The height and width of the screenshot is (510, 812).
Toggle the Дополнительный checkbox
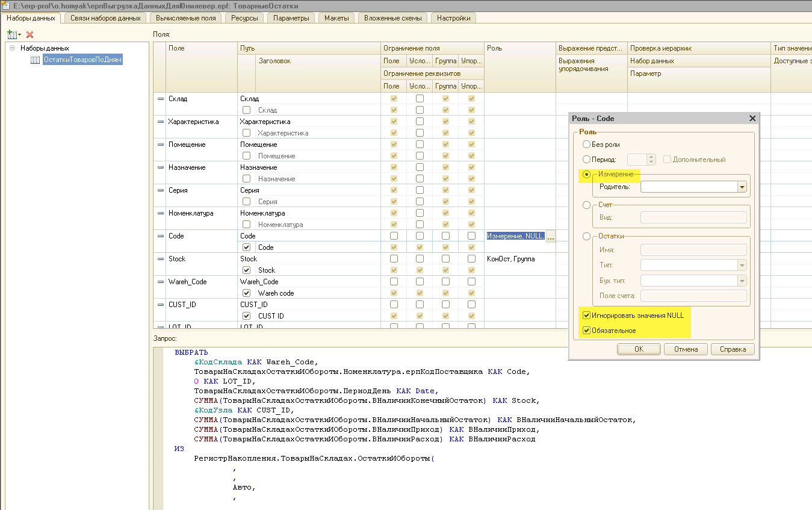pyautogui.click(x=668, y=160)
